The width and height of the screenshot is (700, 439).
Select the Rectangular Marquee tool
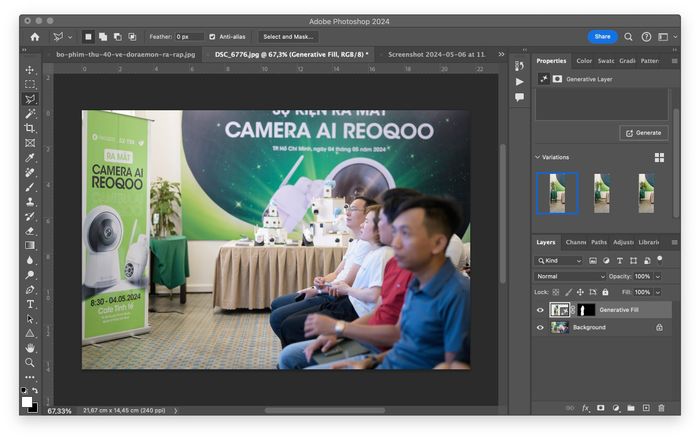(x=30, y=84)
